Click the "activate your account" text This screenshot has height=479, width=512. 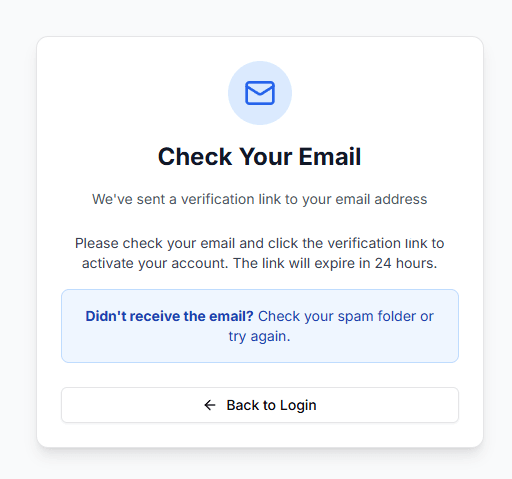[155, 263]
